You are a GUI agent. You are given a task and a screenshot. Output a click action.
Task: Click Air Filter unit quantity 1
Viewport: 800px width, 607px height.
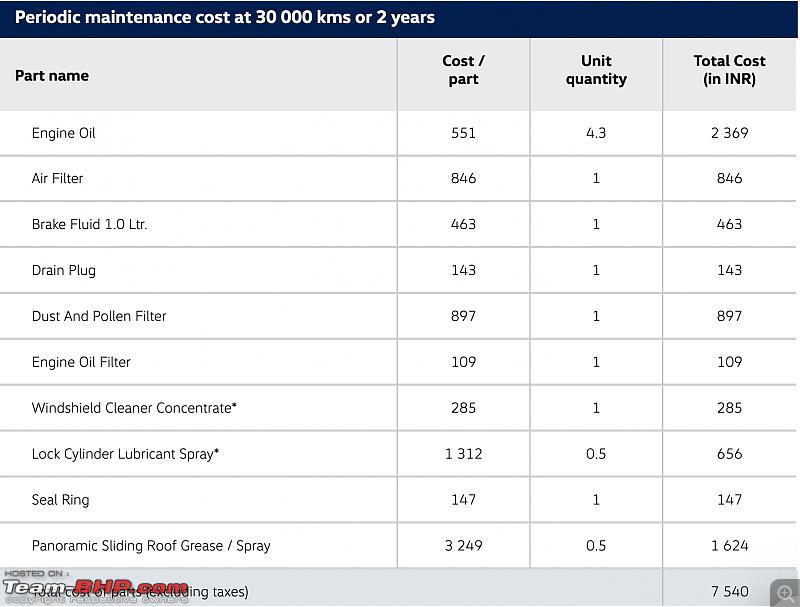(596, 179)
